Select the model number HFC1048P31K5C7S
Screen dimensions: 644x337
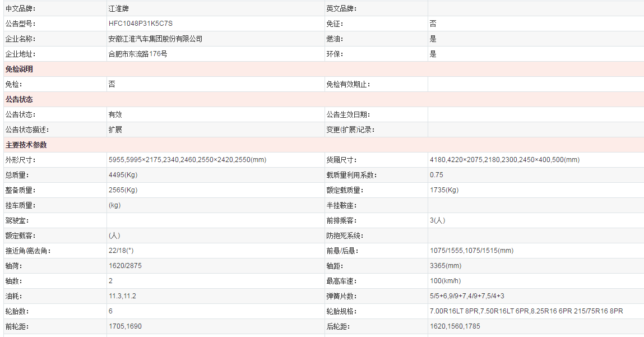(x=141, y=24)
